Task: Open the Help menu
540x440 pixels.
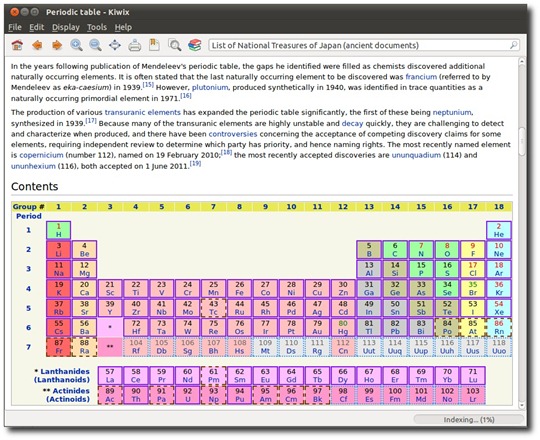Action: 123,27
